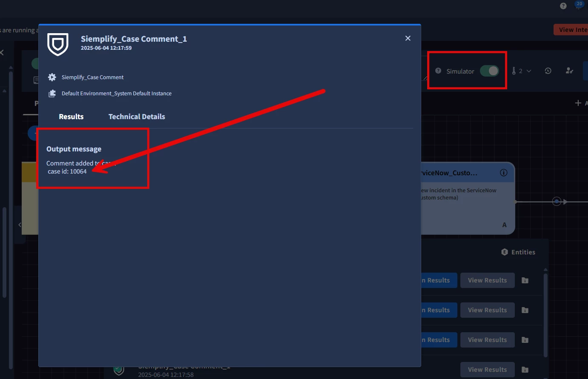
Task: Click View Results in the second row
Action: pyautogui.click(x=488, y=310)
